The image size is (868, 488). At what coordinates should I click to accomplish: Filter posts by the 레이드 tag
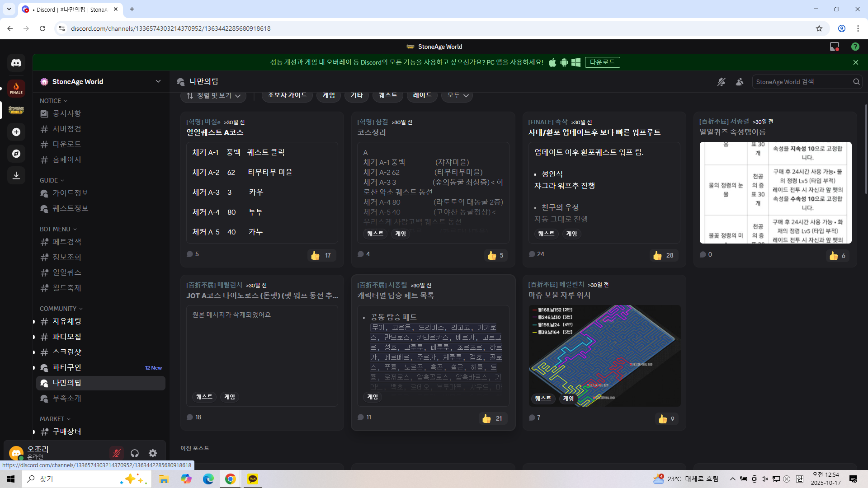point(422,95)
